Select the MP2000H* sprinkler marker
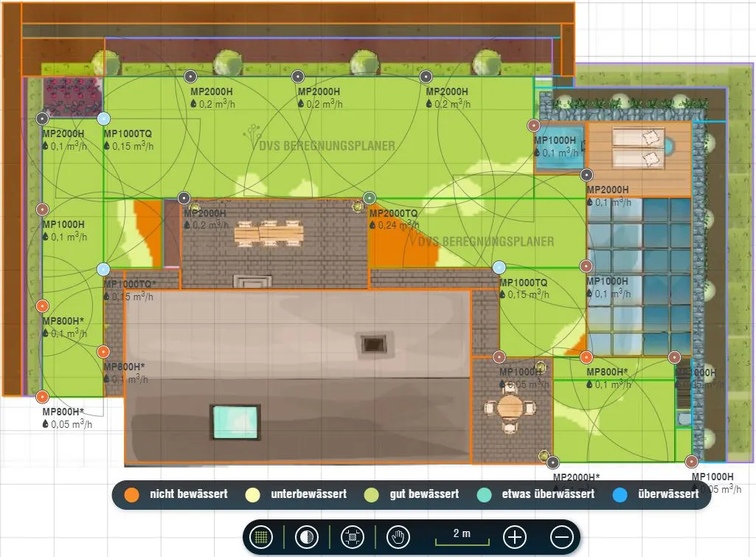This screenshot has width=756, height=557. pos(552,463)
